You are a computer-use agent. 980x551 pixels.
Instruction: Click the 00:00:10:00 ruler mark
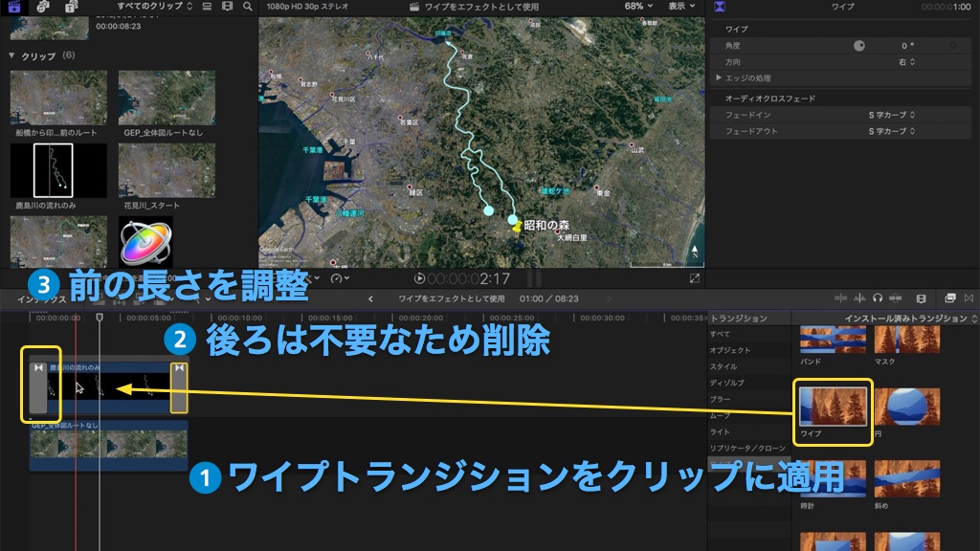click(x=239, y=318)
